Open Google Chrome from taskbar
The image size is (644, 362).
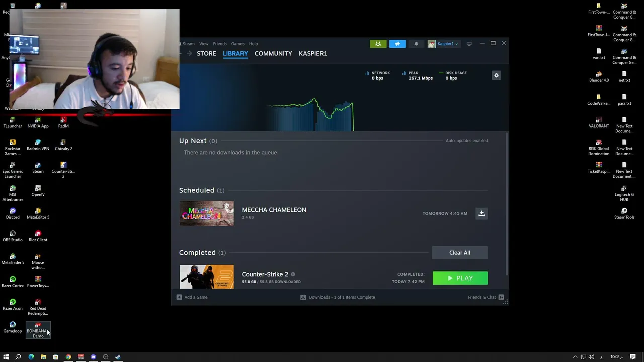coord(68,357)
